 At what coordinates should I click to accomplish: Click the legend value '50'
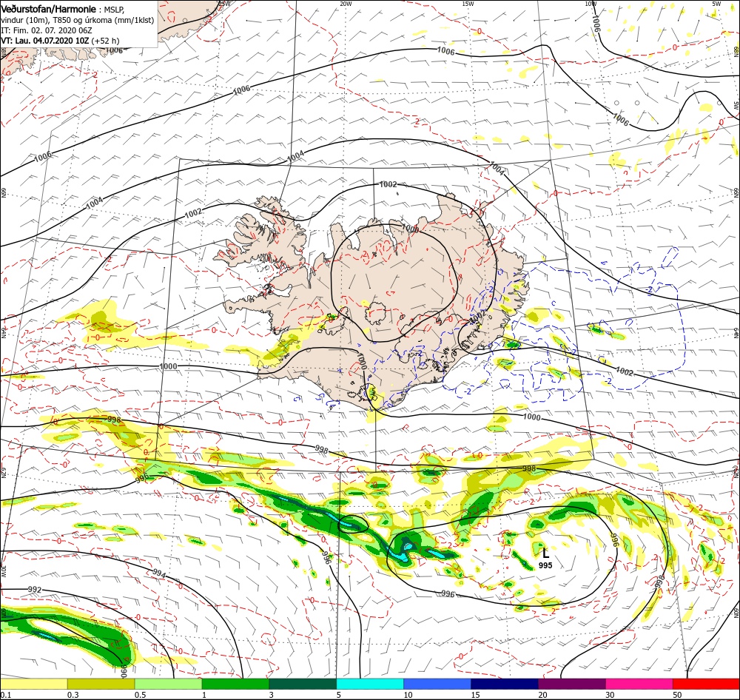pos(678,695)
